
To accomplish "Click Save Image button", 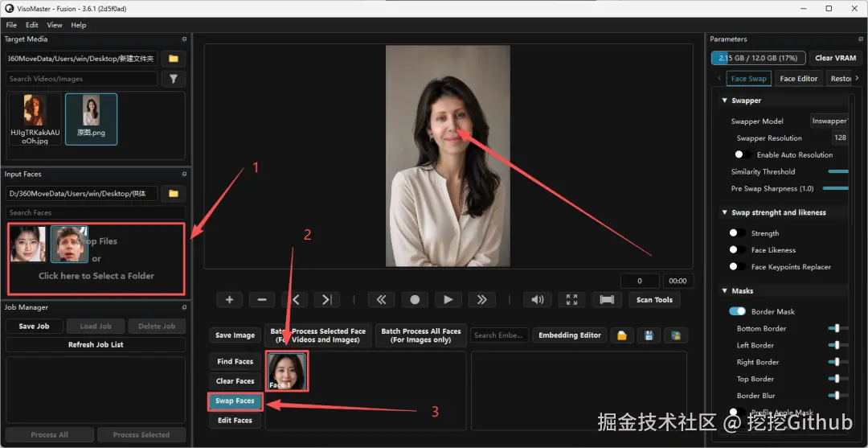I will click(x=235, y=335).
